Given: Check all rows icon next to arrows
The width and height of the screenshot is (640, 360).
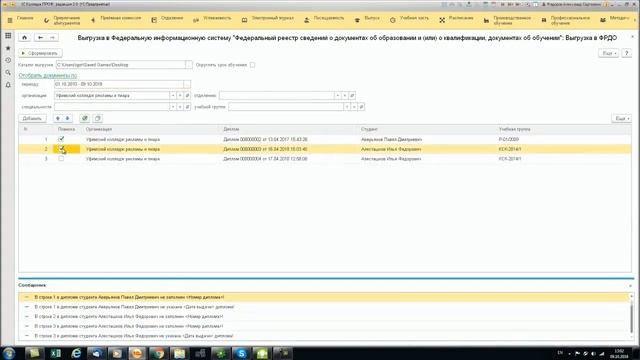Looking at the screenshot, I should [x=84, y=118].
